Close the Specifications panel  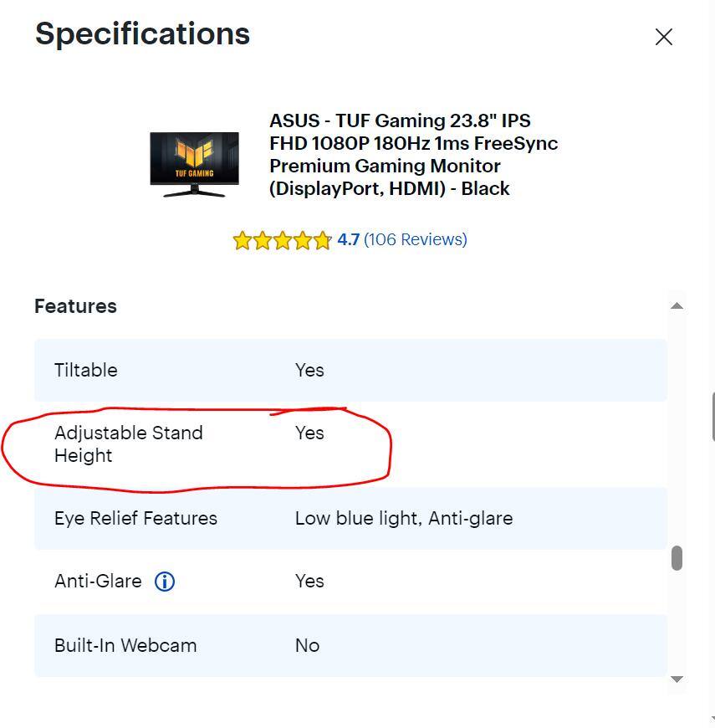(664, 37)
